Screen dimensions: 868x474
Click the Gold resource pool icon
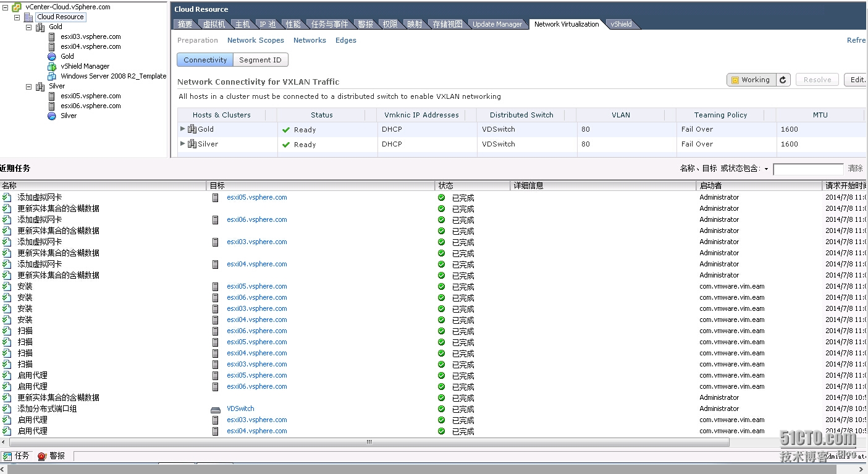tap(52, 56)
